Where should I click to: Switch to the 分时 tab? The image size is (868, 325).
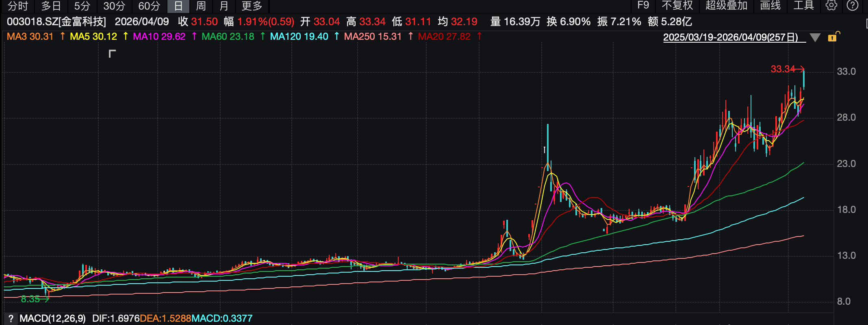pos(18,6)
